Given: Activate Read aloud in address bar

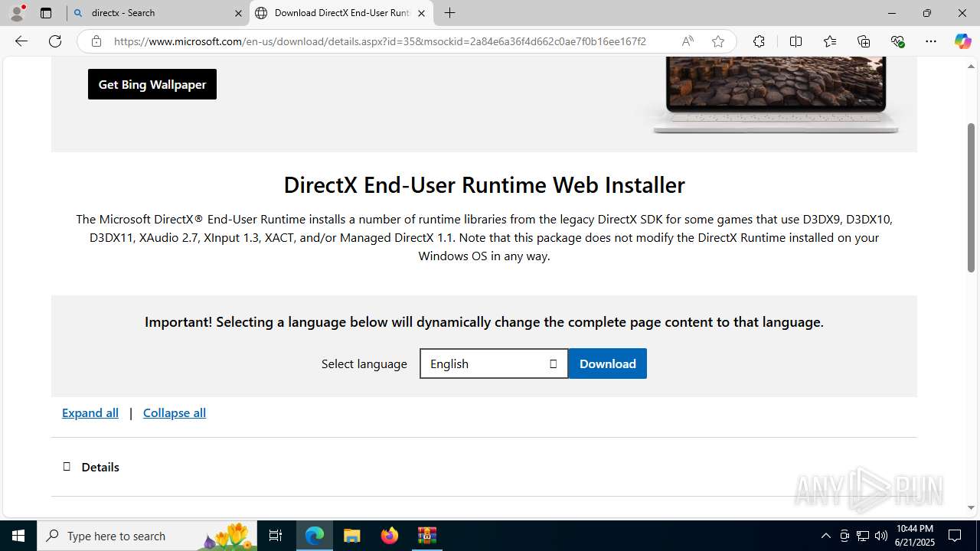Looking at the screenshot, I should [688, 41].
